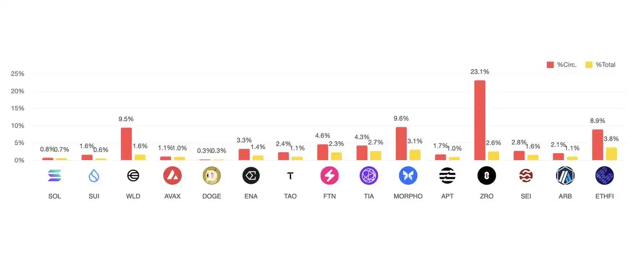Viewport: 644px width, 272px height.
Task: Select the Dogecoin (DOGE) coin icon
Action: pos(211,175)
